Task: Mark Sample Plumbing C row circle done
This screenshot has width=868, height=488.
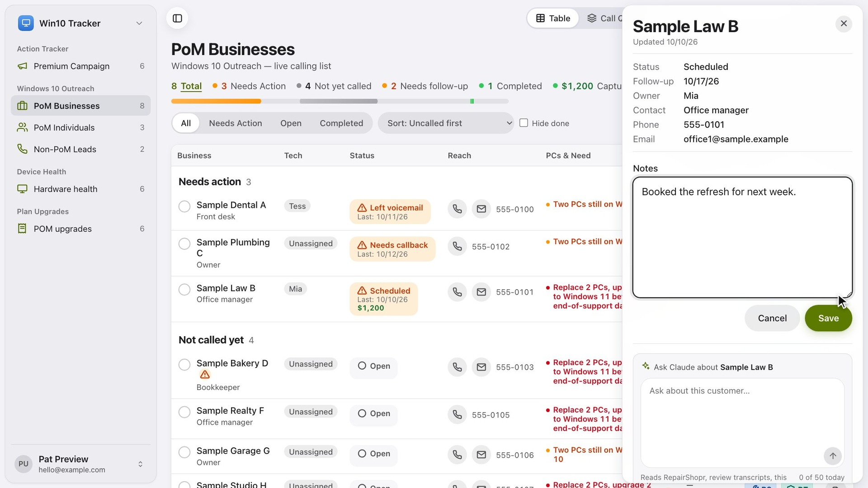Action: 184,244
